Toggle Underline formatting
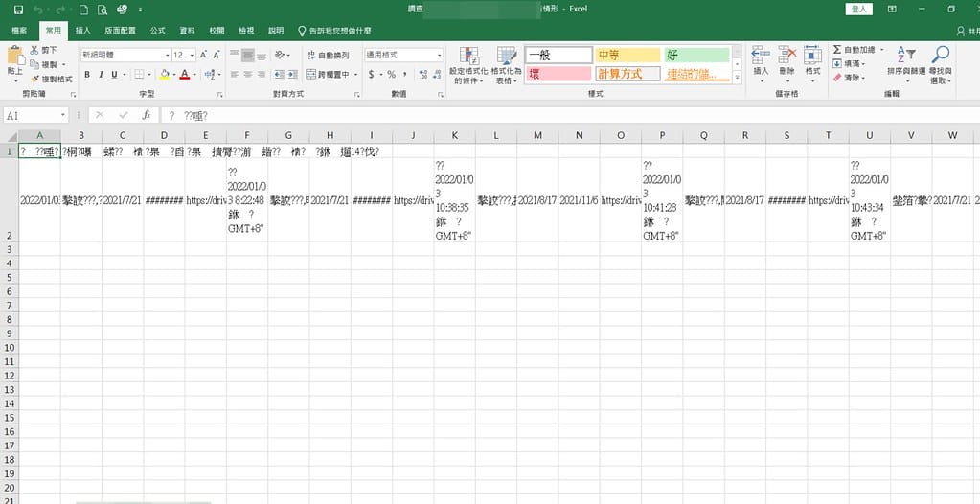Viewport: 980px width, 504px height. [x=114, y=75]
